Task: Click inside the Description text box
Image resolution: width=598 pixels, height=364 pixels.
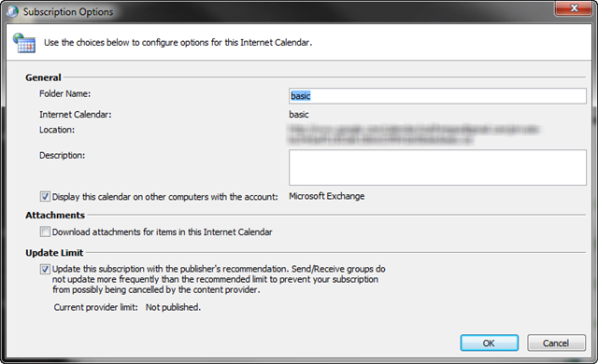Action: (x=437, y=167)
